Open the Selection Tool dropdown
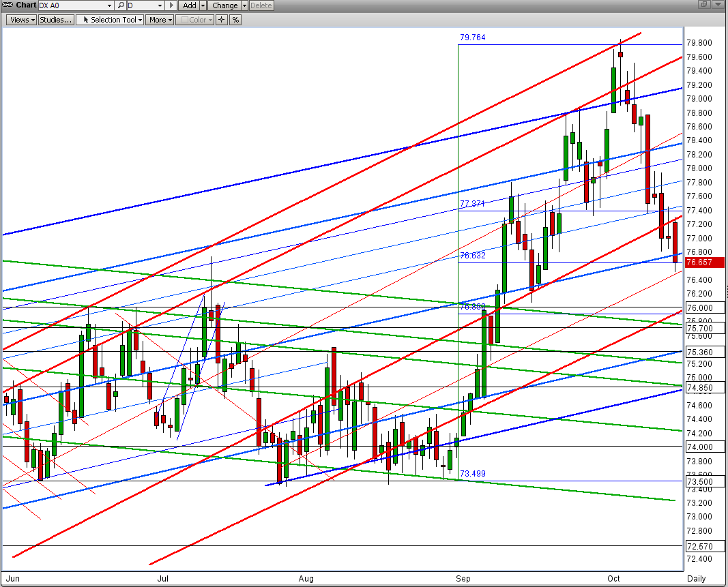The image size is (728, 587). coord(110,20)
